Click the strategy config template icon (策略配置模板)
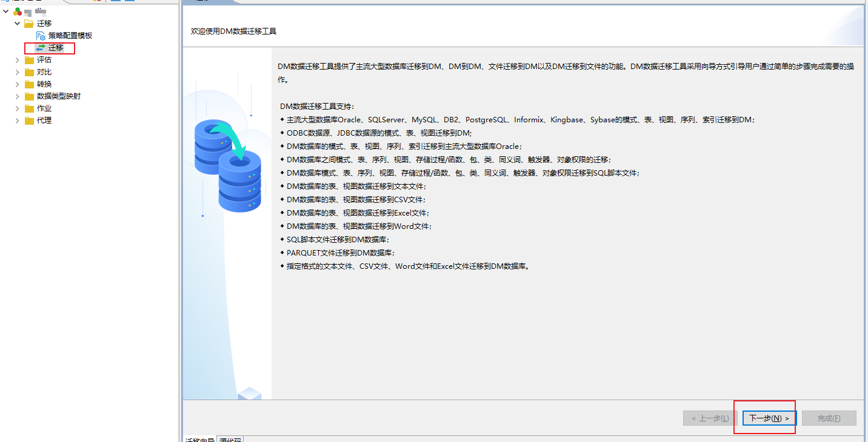 coord(41,36)
